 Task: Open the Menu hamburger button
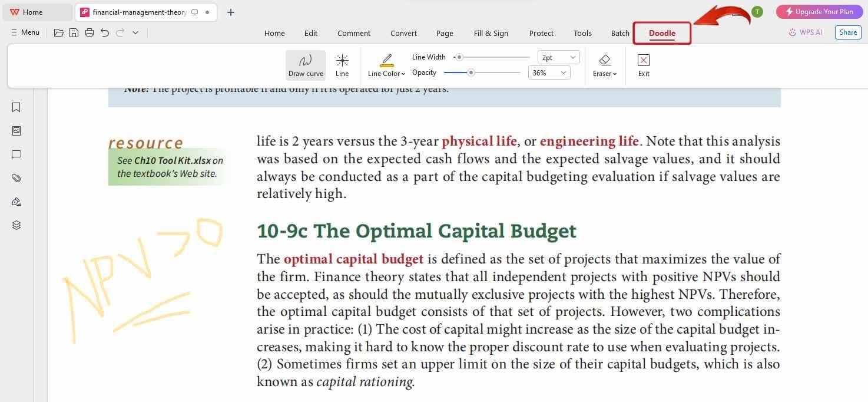[25, 32]
